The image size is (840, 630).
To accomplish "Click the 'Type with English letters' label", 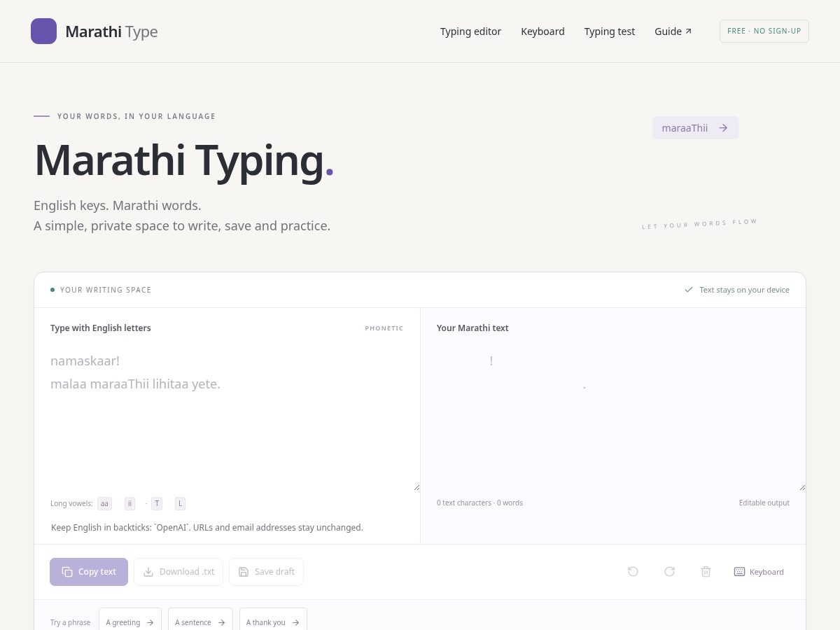I will click(x=101, y=328).
